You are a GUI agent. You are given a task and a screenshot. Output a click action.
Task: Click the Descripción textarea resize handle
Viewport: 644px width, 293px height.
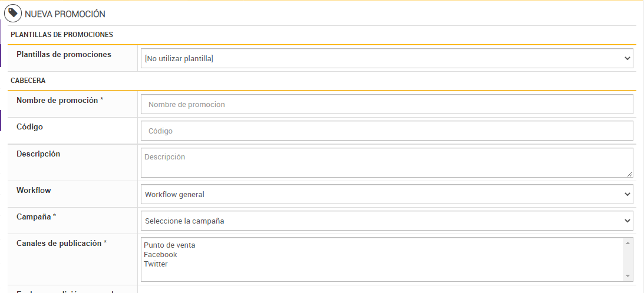[630, 174]
